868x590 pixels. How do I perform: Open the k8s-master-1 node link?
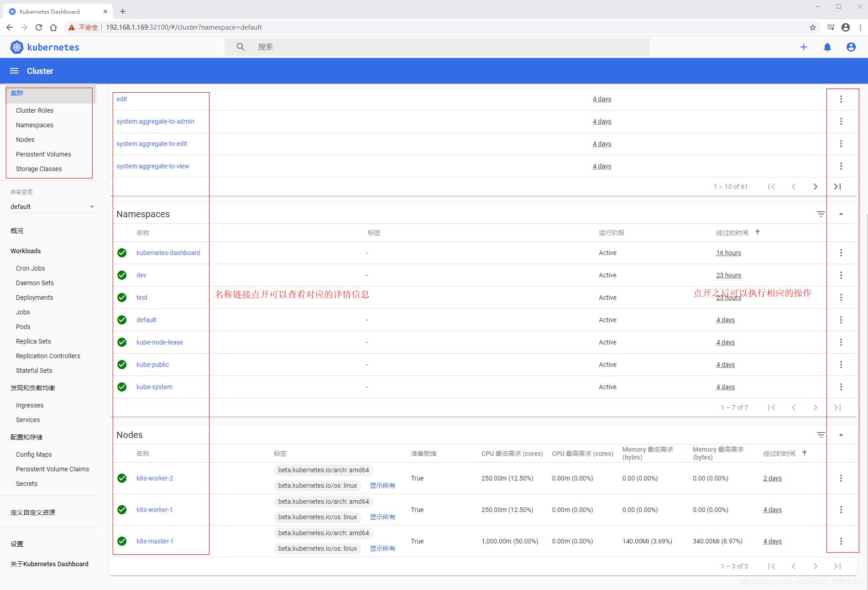point(155,541)
